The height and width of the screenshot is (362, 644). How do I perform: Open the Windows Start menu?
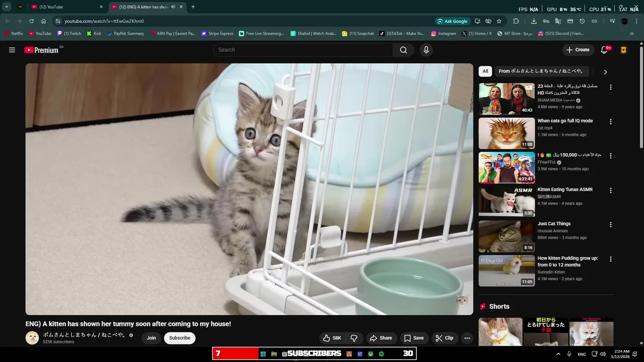263,354
